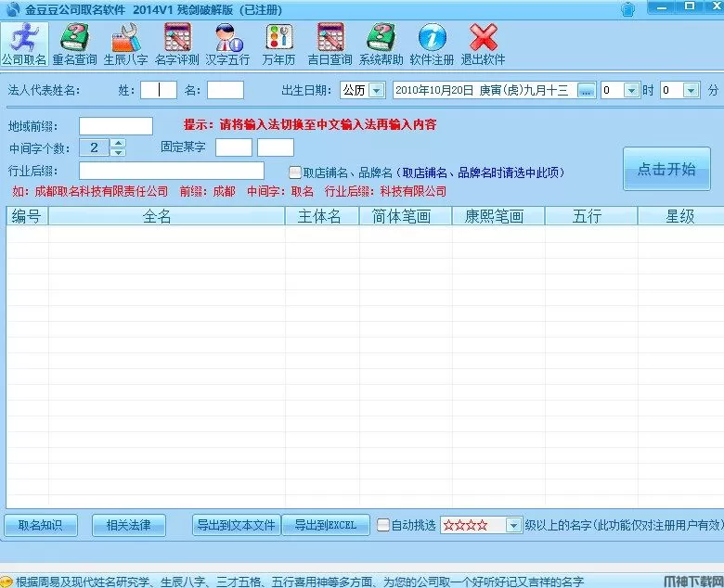Click the 行业后缀 industry suffix input field
This screenshot has width=724, height=588.
point(172,171)
